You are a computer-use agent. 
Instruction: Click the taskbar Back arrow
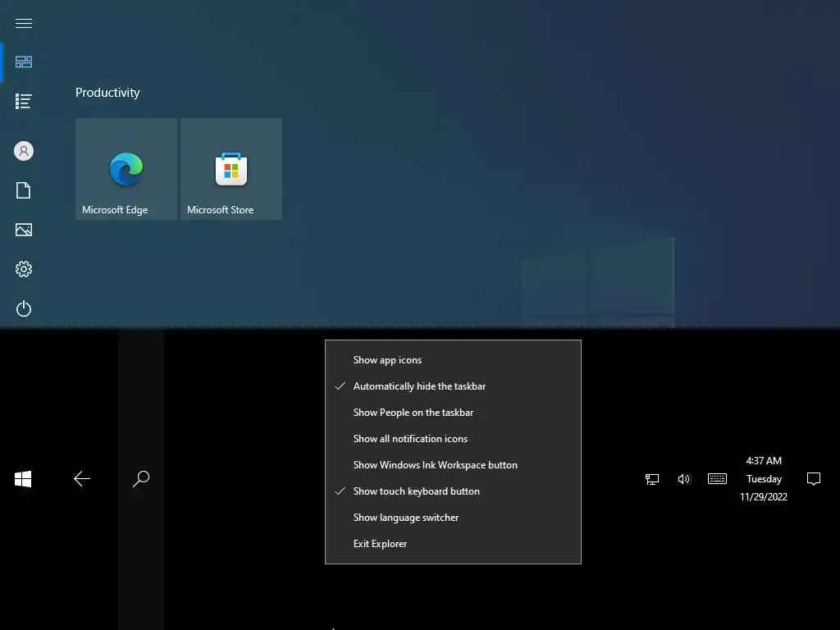[82, 479]
